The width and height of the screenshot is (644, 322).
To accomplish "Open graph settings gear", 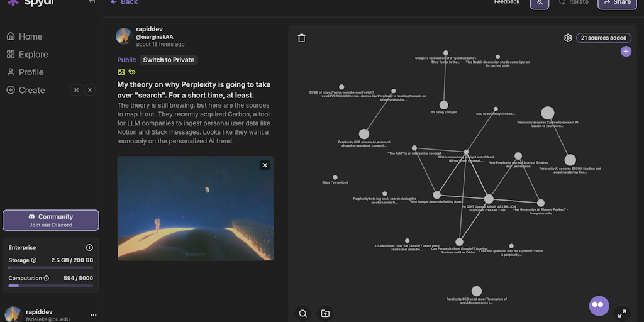I will click(568, 38).
